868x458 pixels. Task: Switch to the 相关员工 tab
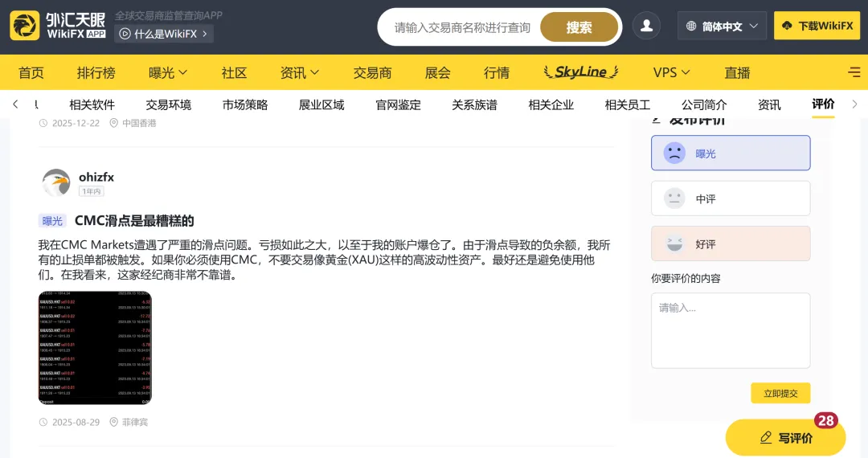[627, 104]
